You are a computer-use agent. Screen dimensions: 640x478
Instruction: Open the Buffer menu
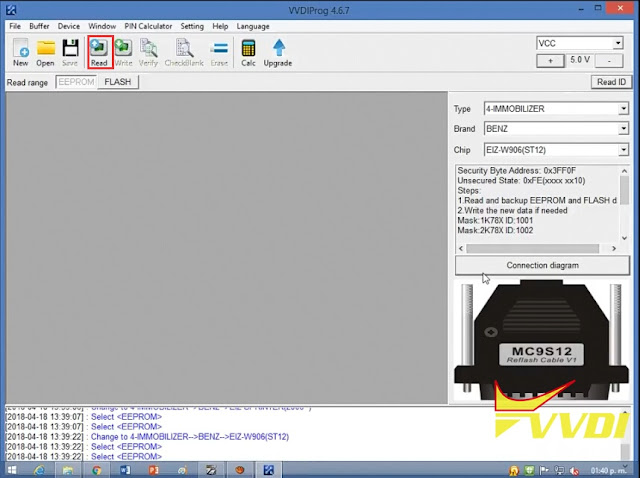click(x=39, y=26)
